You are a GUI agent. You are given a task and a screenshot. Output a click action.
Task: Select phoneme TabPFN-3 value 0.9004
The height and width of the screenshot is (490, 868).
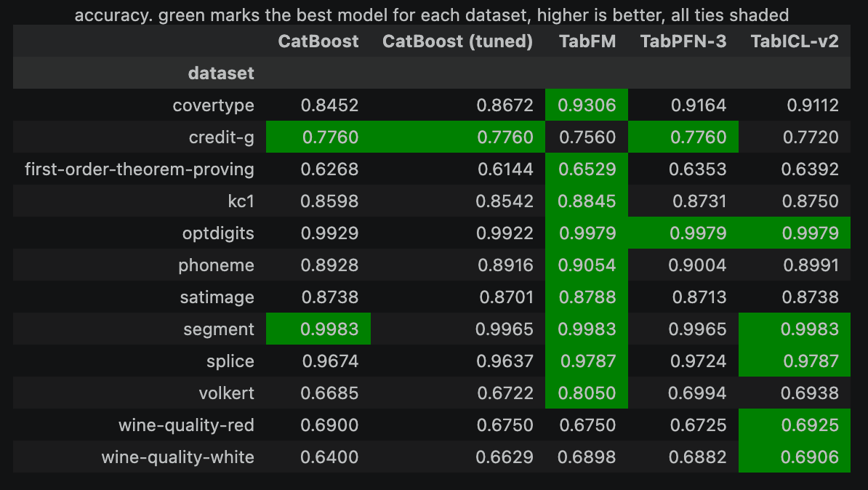coord(697,265)
